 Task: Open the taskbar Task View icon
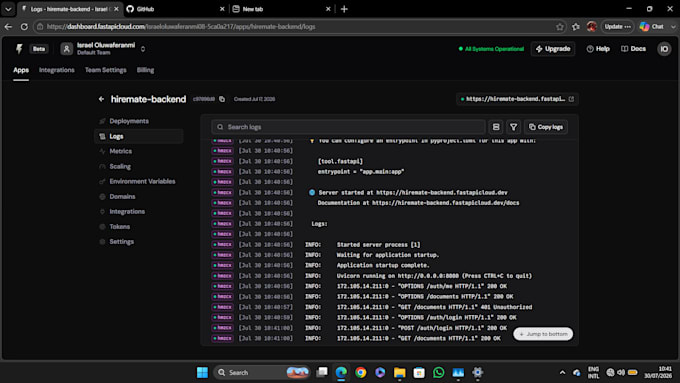[x=322, y=372]
